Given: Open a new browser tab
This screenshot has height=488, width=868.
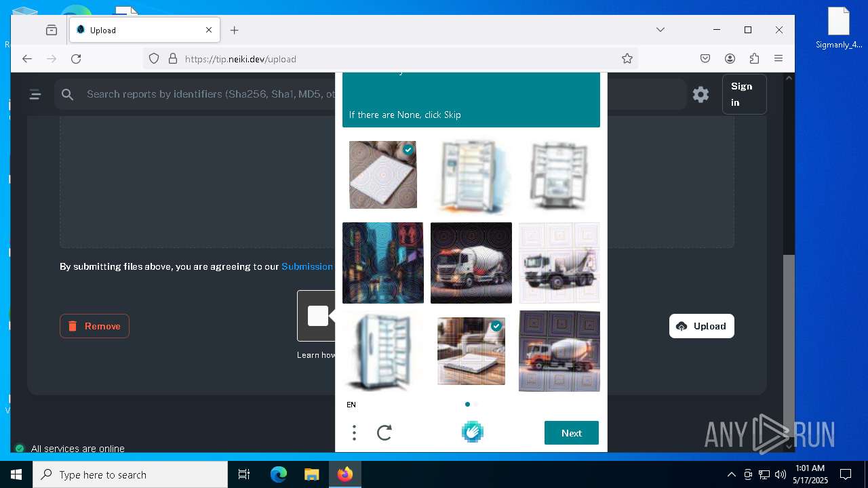Looking at the screenshot, I should pyautogui.click(x=235, y=30).
